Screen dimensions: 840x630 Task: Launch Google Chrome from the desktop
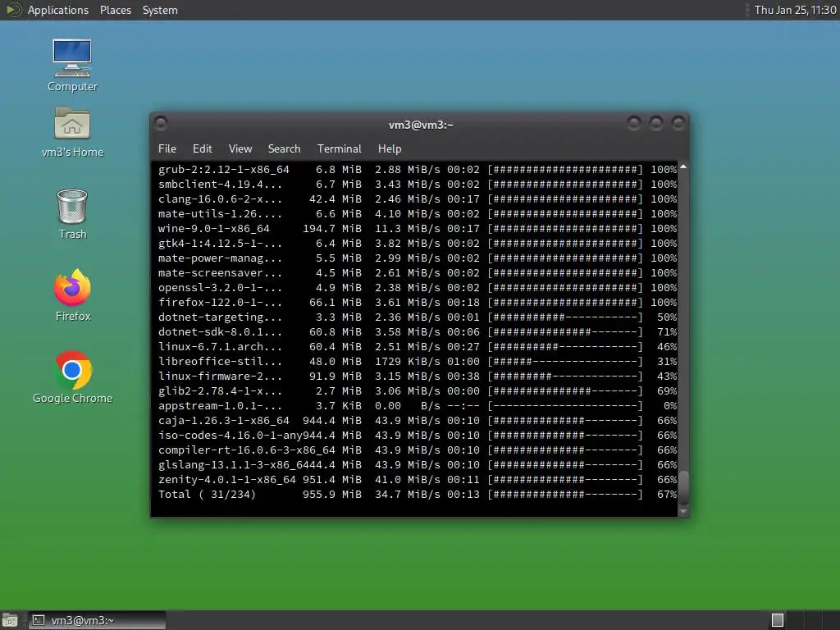coord(72,377)
